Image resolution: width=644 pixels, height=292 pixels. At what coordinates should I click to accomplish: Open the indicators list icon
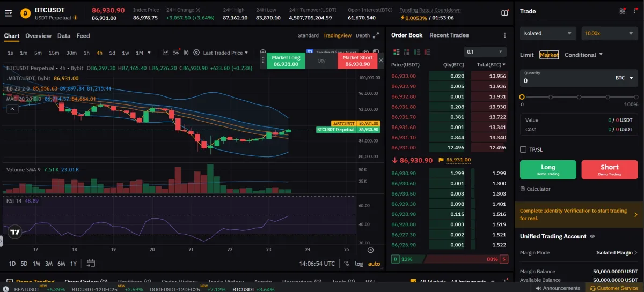(x=176, y=53)
